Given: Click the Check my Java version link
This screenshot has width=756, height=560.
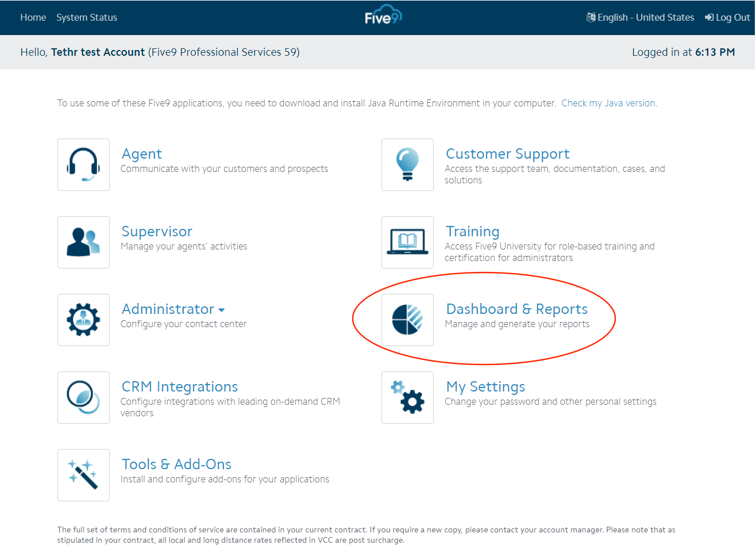Looking at the screenshot, I should 608,103.
